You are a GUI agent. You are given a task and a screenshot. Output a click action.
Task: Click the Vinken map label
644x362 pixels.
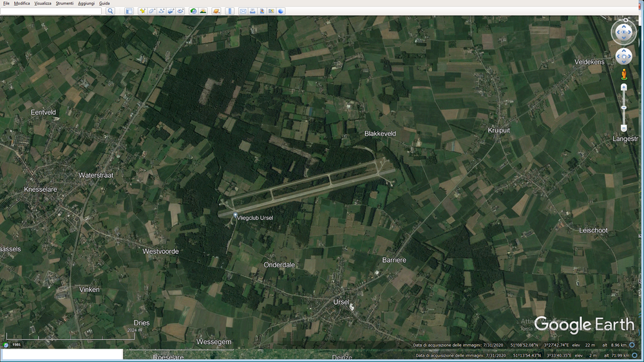tap(89, 290)
